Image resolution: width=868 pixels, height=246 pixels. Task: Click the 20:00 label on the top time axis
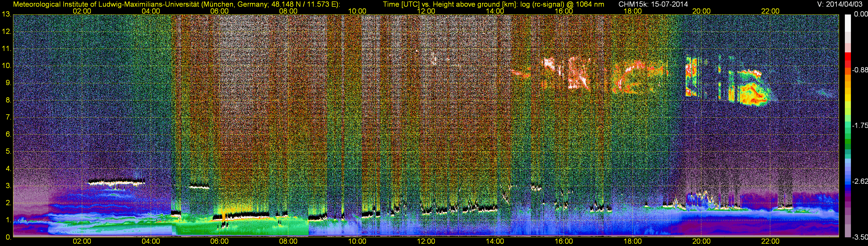coord(702,11)
